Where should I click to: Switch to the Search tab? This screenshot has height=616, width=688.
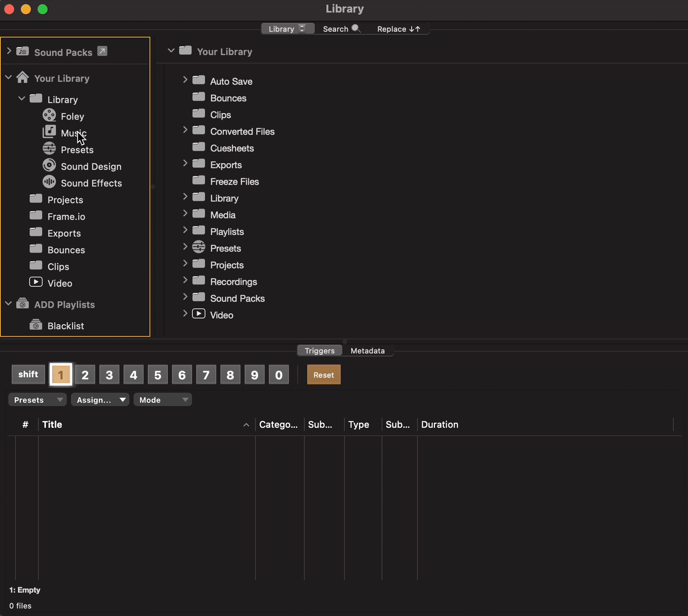(341, 29)
